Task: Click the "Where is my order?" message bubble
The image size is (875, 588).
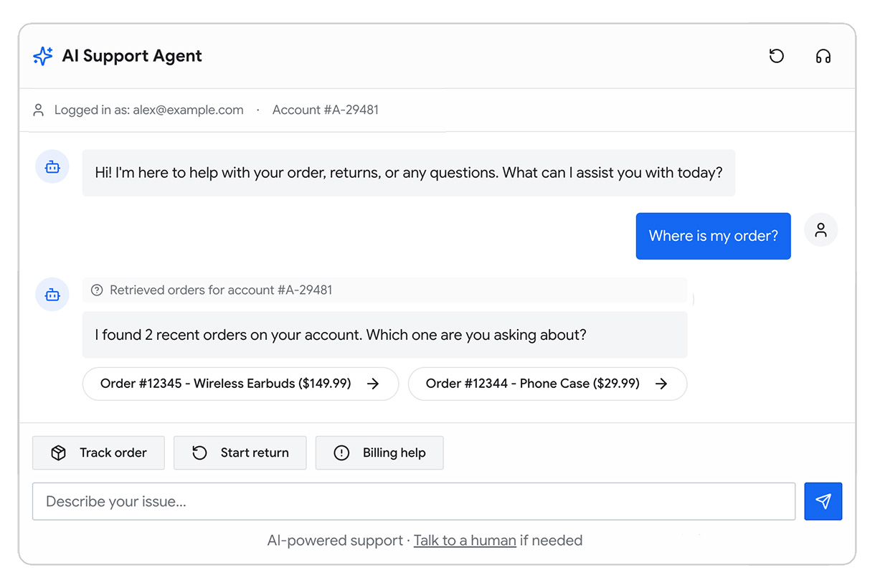Action: [713, 236]
